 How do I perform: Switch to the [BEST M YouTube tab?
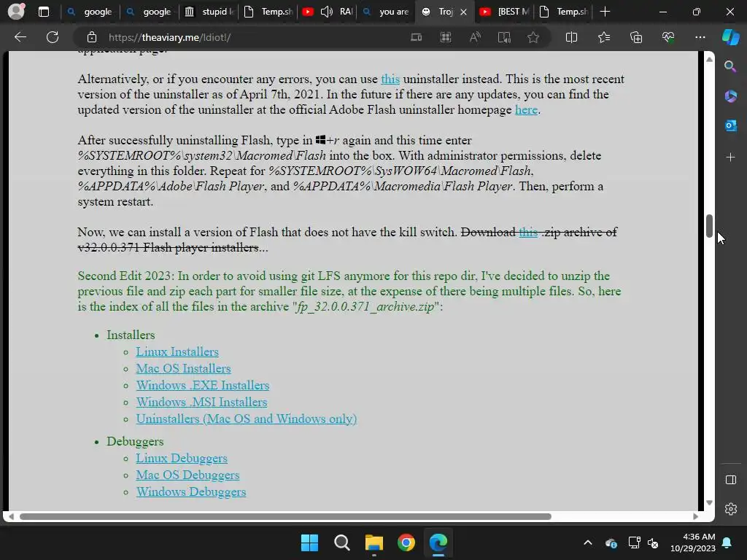click(505, 12)
